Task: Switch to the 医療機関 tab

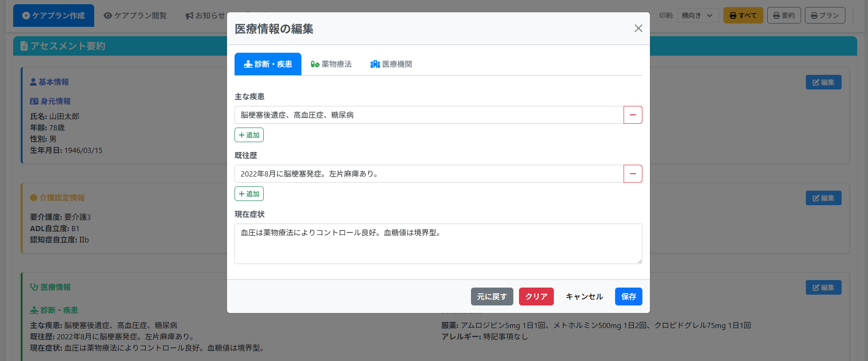Action: (391, 64)
